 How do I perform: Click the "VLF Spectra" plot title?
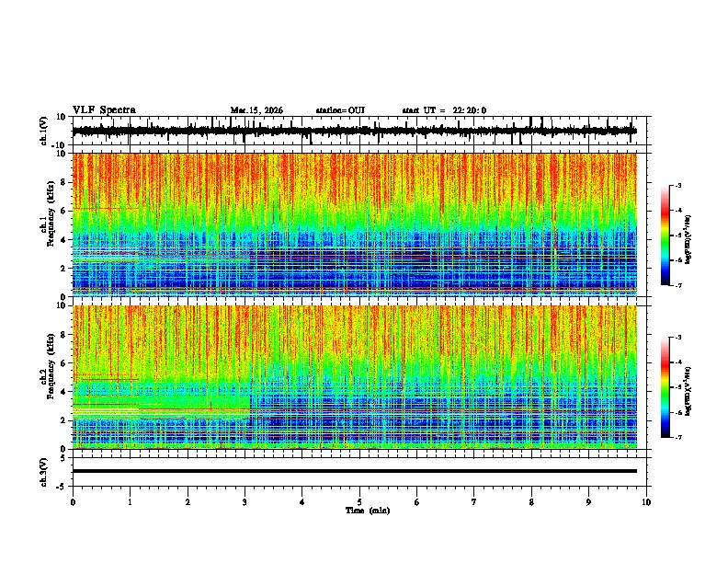click(104, 110)
